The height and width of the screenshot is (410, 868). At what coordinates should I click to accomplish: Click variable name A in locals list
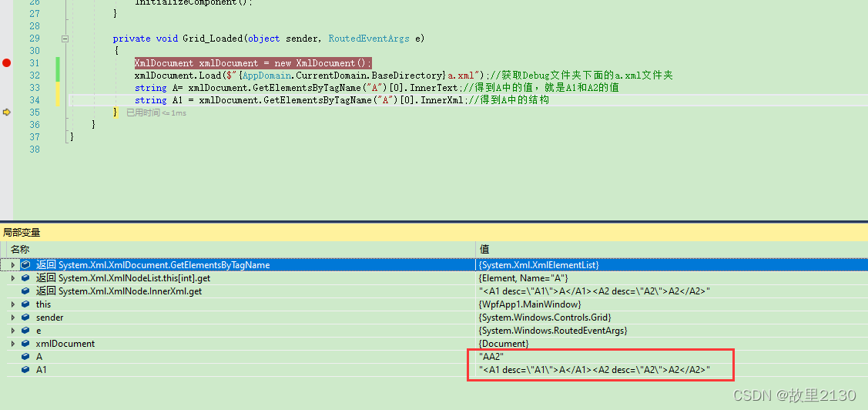coord(39,357)
